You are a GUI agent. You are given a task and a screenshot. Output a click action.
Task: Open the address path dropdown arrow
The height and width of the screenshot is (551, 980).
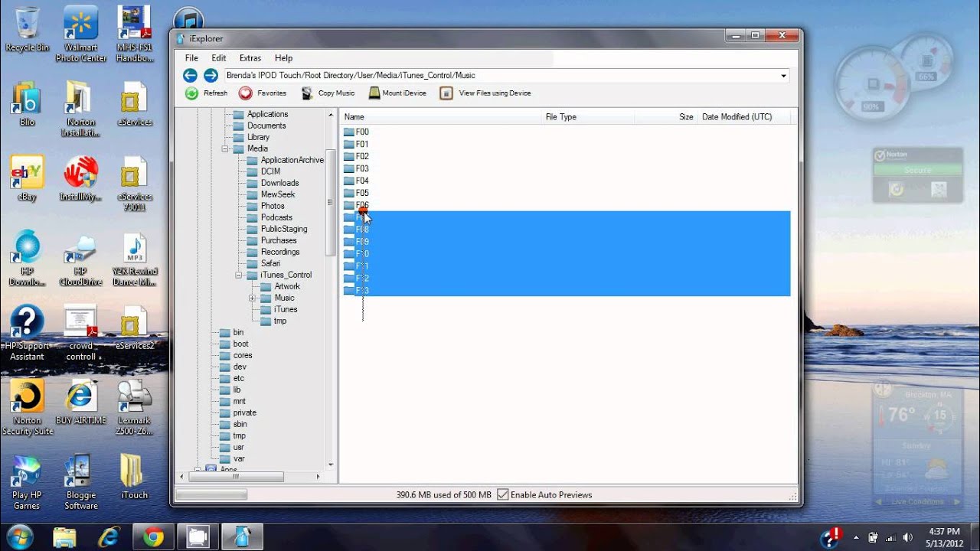783,76
